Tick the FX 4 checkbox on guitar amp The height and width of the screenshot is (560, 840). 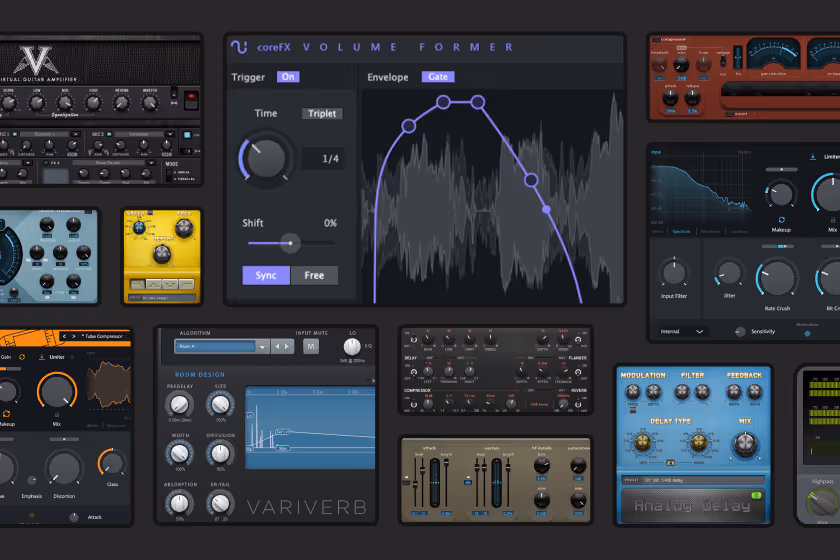tap(46, 163)
